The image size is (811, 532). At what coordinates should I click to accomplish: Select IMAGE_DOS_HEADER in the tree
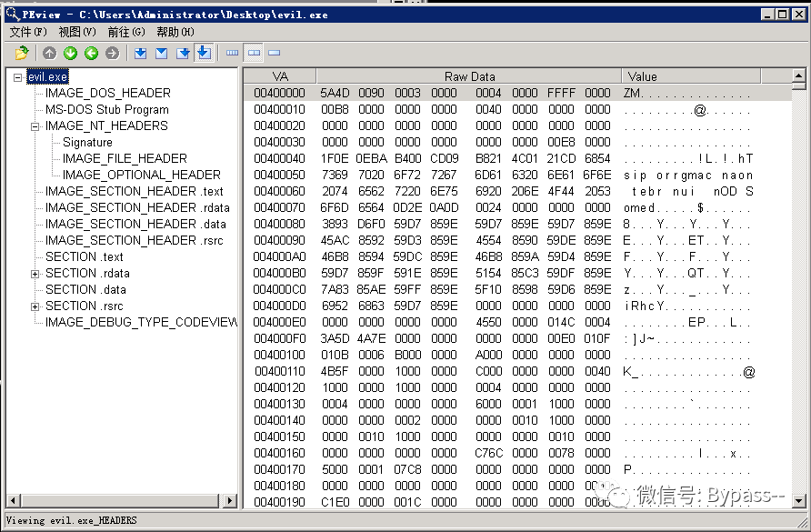click(107, 93)
